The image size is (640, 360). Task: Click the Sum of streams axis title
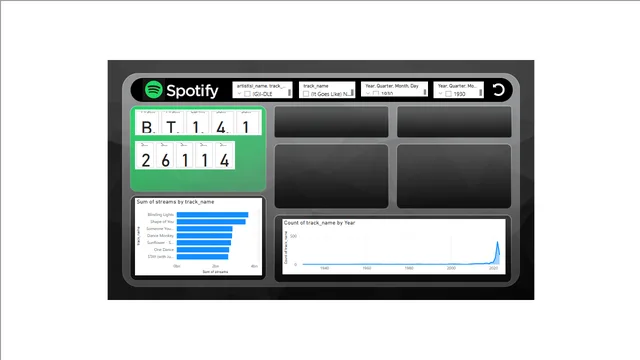click(x=216, y=272)
